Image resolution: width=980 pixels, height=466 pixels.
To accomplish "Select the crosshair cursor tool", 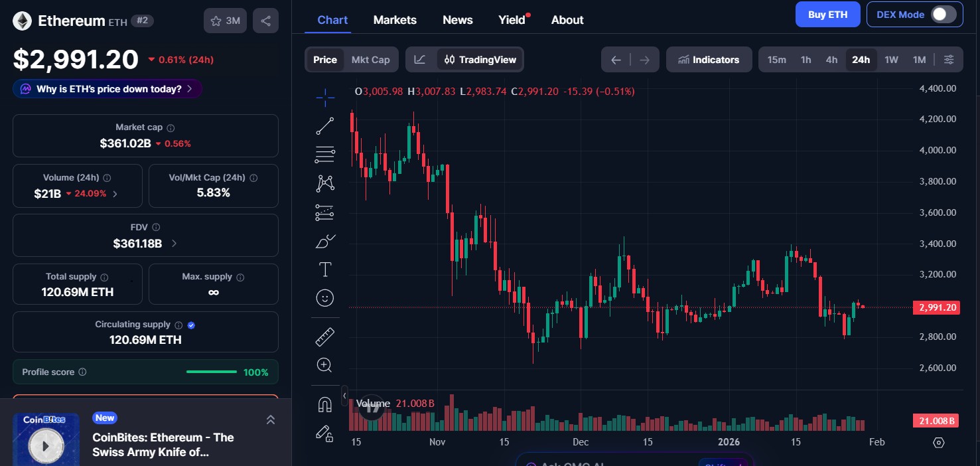I will pos(324,97).
